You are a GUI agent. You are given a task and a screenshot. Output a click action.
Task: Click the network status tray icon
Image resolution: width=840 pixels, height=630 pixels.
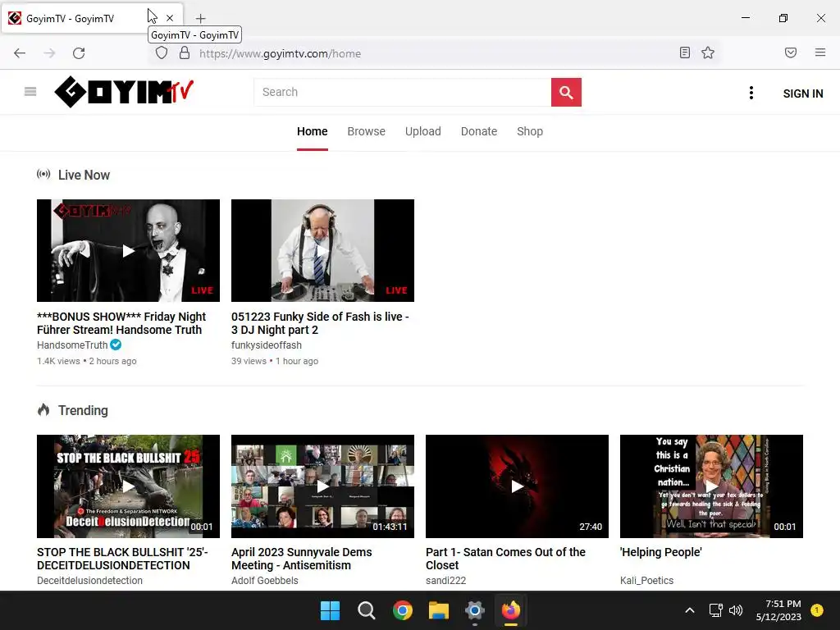pos(715,610)
